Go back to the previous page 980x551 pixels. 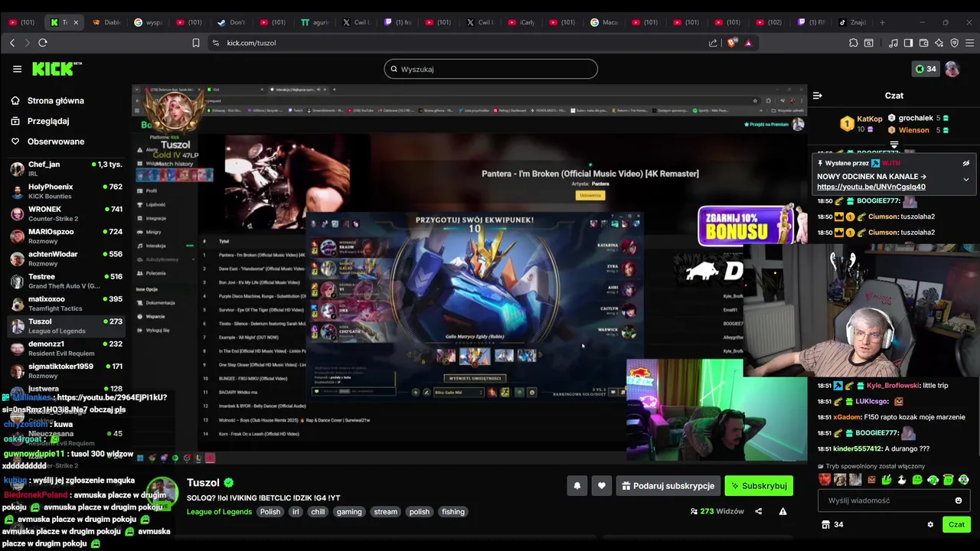coord(12,43)
